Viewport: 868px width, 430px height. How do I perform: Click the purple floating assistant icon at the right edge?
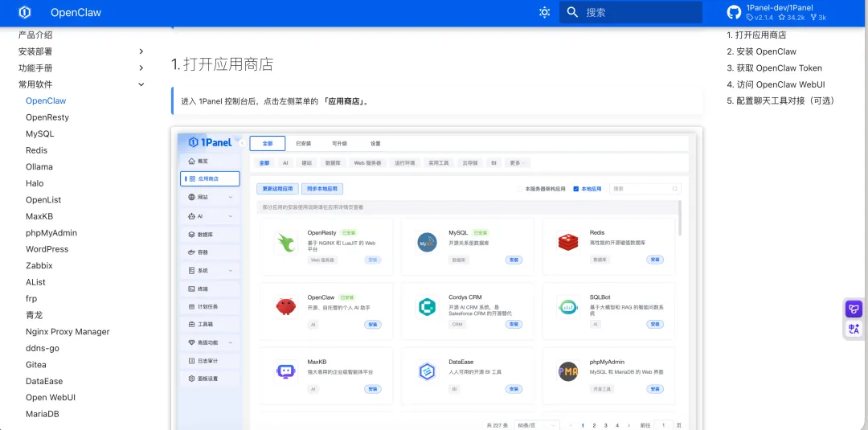tap(854, 309)
